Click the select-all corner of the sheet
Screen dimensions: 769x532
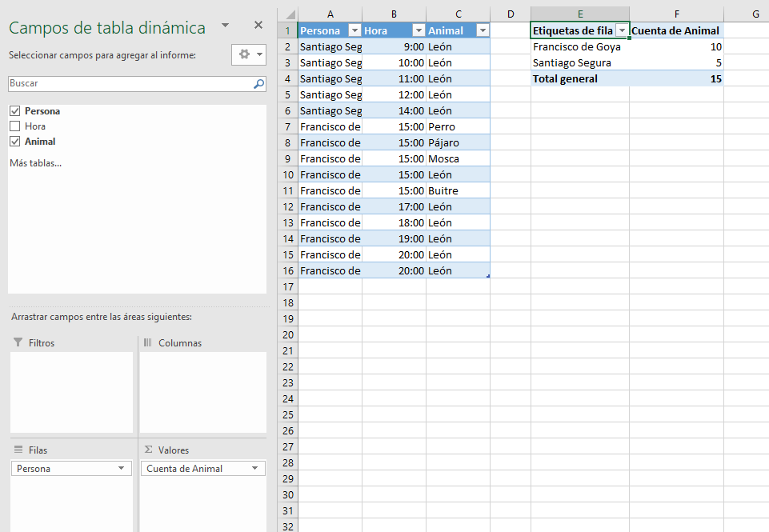[x=288, y=14]
